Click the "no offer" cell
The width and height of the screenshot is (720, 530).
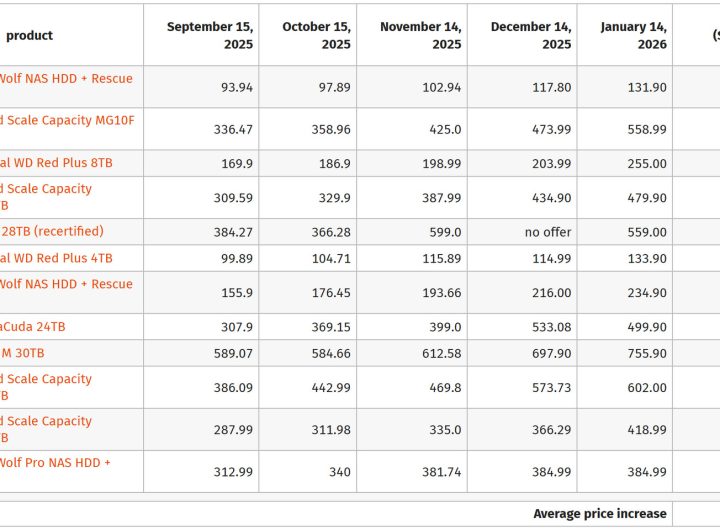548,232
